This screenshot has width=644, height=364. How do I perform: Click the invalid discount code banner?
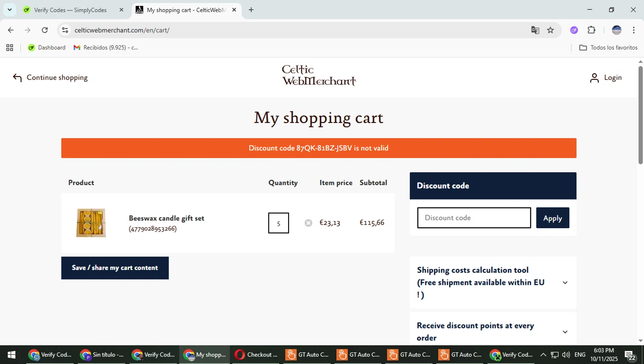319,148
